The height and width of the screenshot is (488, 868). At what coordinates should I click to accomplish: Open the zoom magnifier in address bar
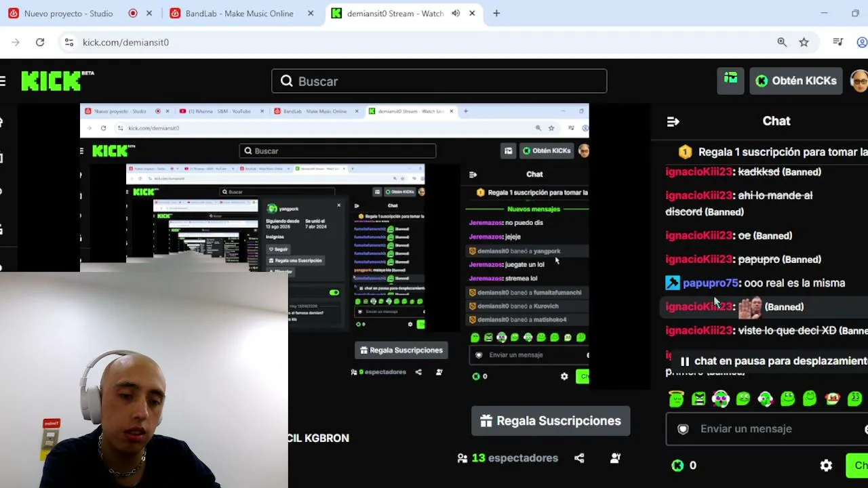tap(782, 42)
